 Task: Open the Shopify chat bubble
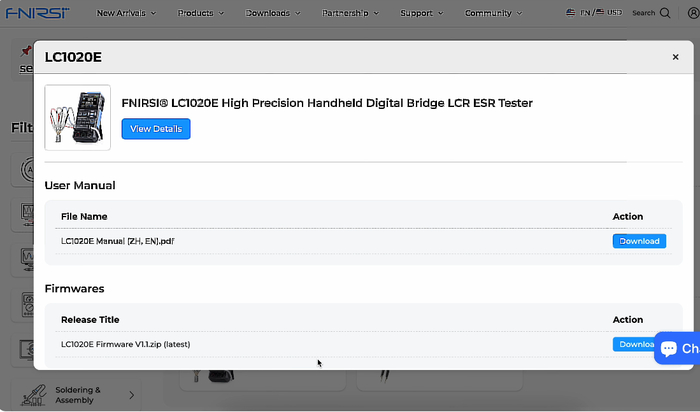coord(677,348)
